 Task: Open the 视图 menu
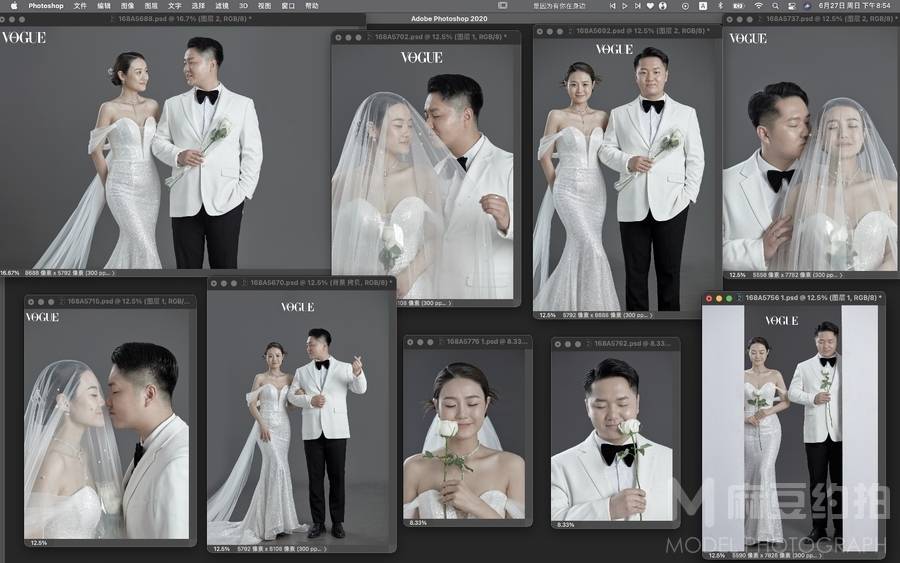[264, 6]
